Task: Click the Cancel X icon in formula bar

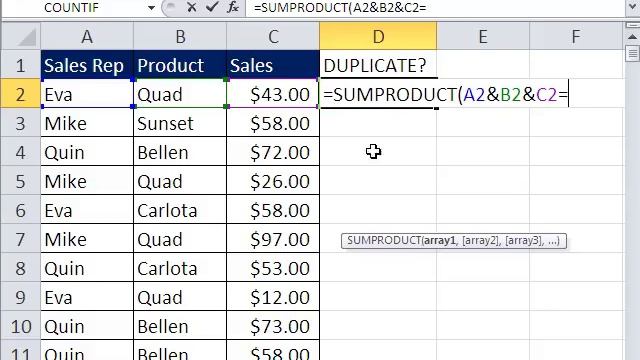Action: [191, 7]
